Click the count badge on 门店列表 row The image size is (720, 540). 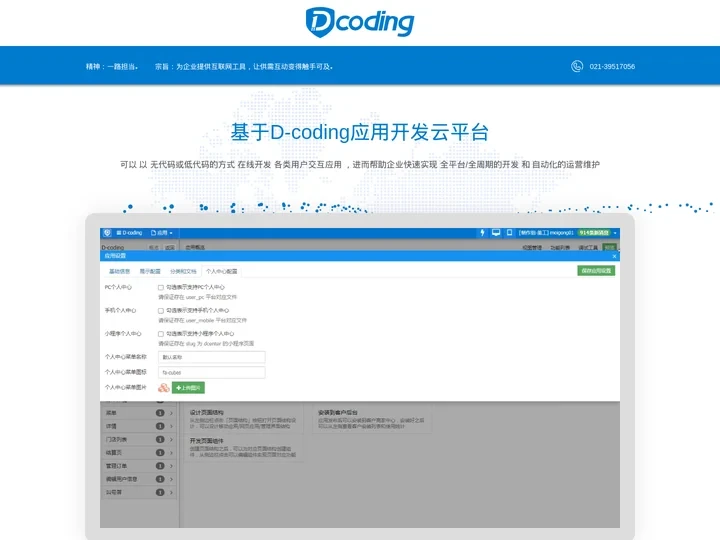click(x=160, y=439)
